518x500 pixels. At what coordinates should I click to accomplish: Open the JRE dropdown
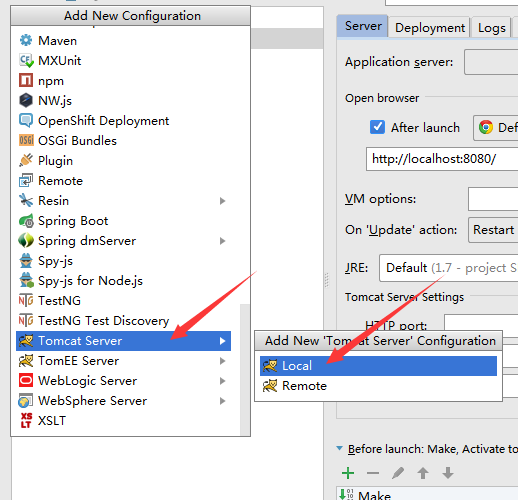pos(448,268)
